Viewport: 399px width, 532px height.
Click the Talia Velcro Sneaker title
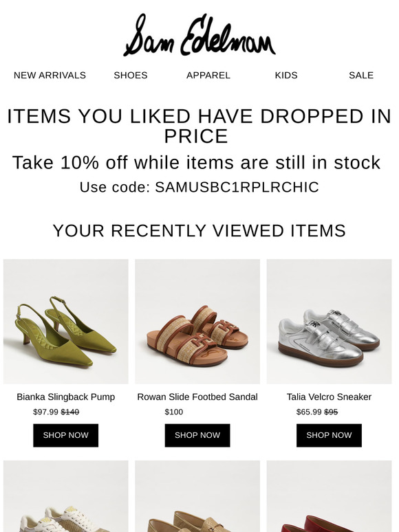pos(329,397)
